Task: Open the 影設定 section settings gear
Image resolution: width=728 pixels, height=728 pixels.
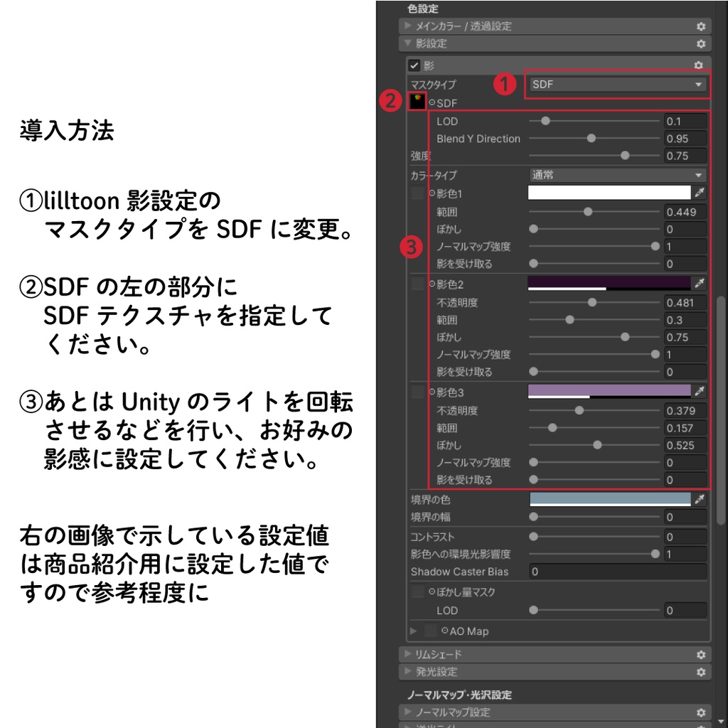Action: [x=701, y=43]
